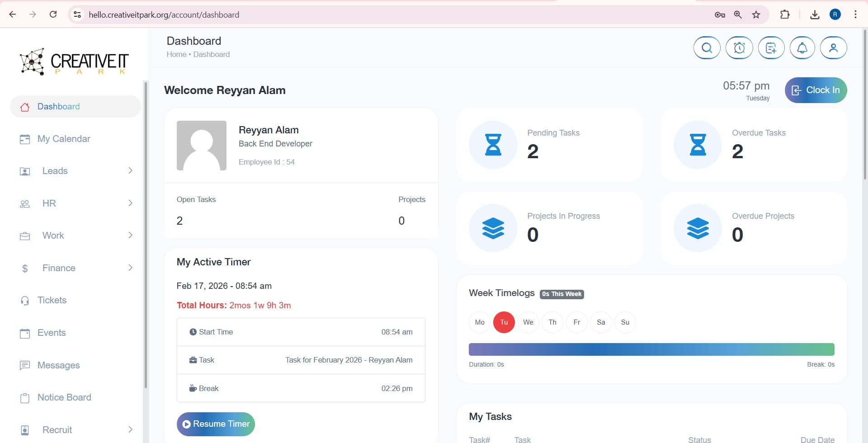Click the timer clock icon in header
The height and width of the screenshot is (443, 868).
(x=739, y=48)
